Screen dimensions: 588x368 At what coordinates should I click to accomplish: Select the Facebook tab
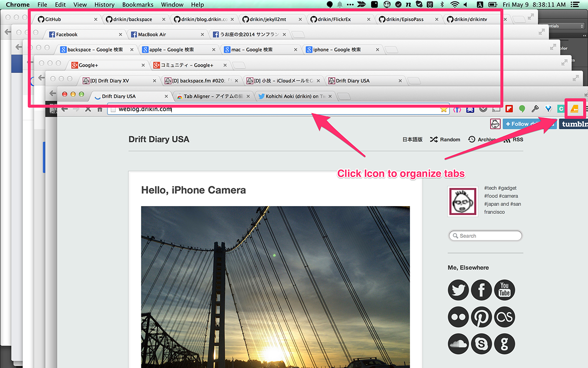click(86, 34)
